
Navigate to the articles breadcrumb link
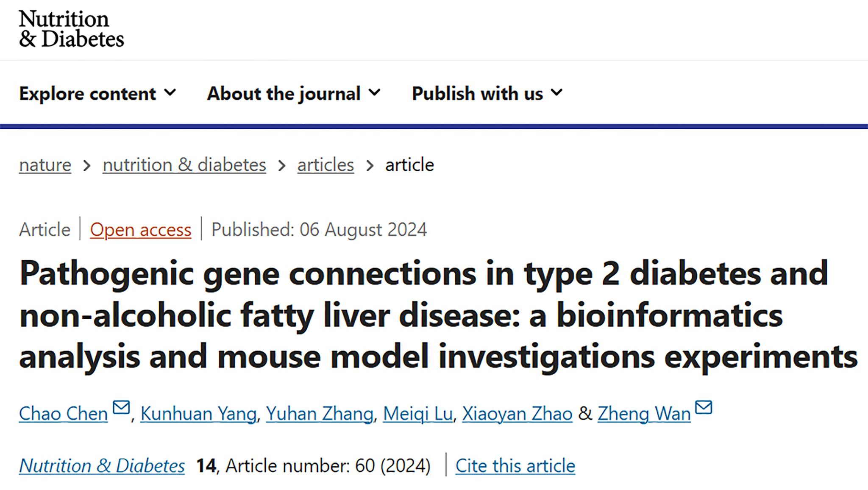coord(325,165)
